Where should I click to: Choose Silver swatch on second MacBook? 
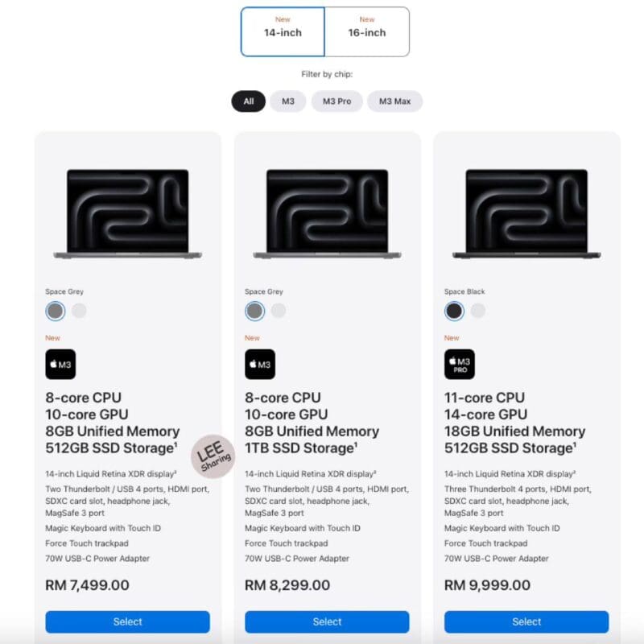tap(279, 311)
